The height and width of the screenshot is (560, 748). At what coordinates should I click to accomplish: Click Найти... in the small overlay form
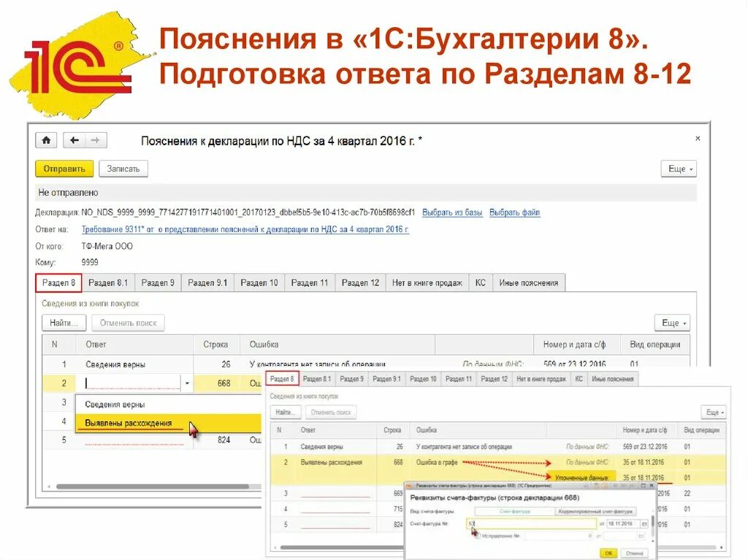[x=286, y=412]
